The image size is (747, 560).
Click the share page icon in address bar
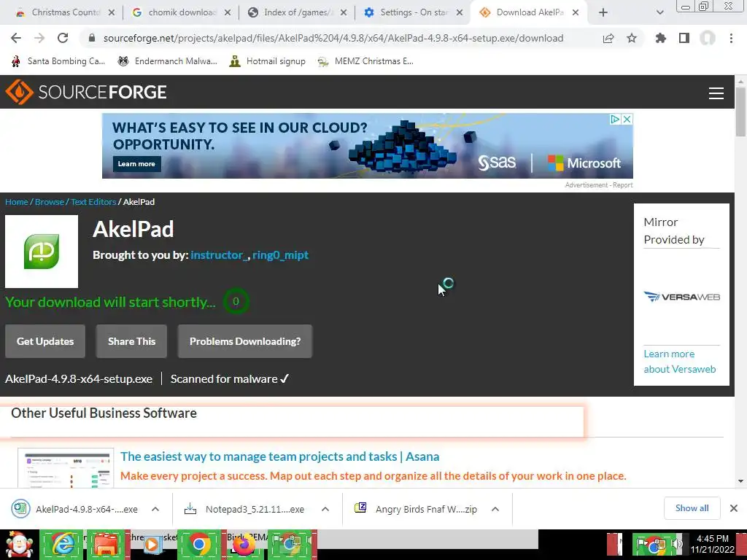pos(608,38)
